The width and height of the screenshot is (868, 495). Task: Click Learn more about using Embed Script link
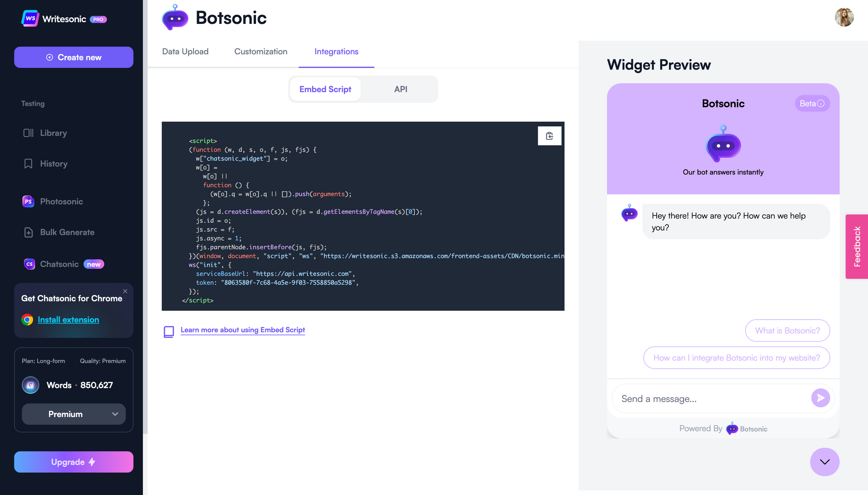click(x=243, y=329)
